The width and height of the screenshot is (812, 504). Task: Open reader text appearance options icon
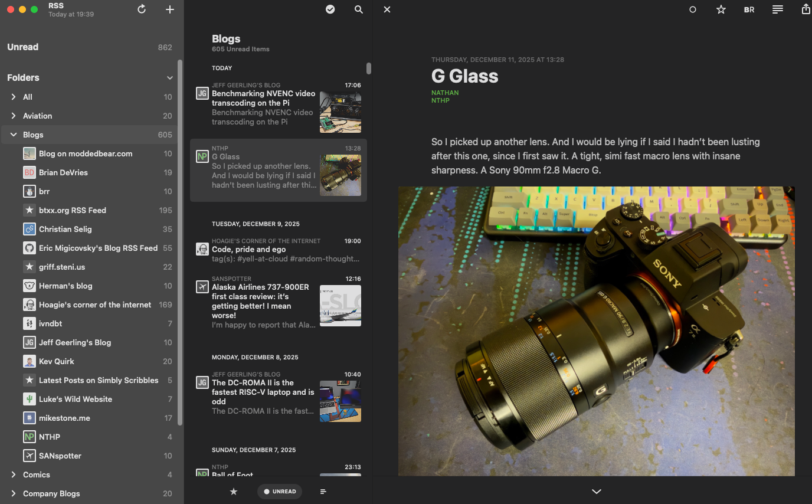(778, 9)
